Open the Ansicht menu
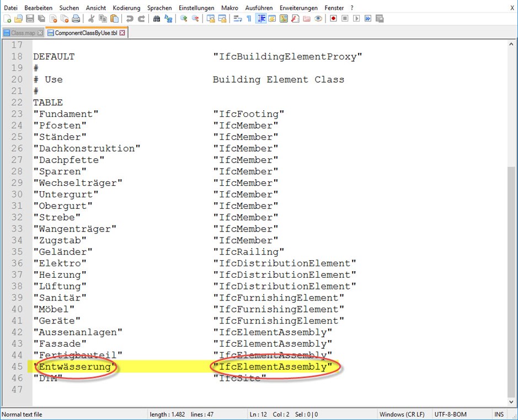The image size is (518, 420). click(96, 8)
